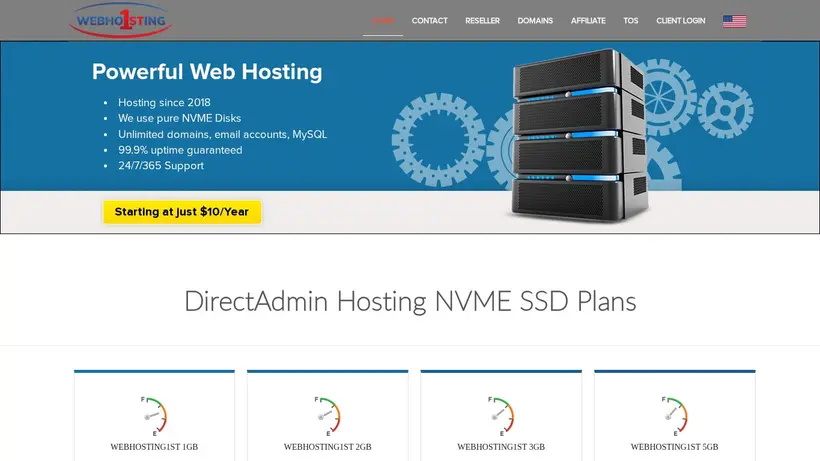Screen dimensions: 820x461
Task: Click 'Starting at just $10/Year' button
Action: 182,212
